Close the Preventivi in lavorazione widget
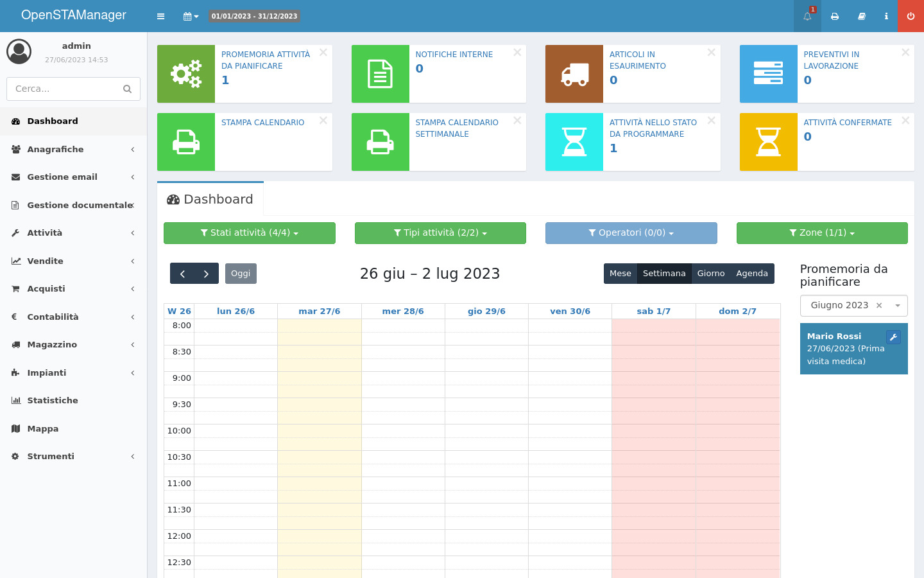924x578 pixels. [905, 53]
